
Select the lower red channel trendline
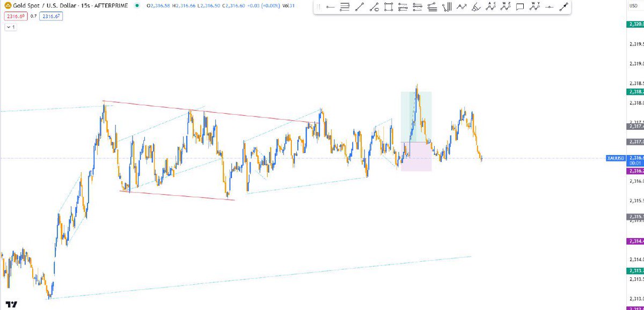(x=178, y=195)
